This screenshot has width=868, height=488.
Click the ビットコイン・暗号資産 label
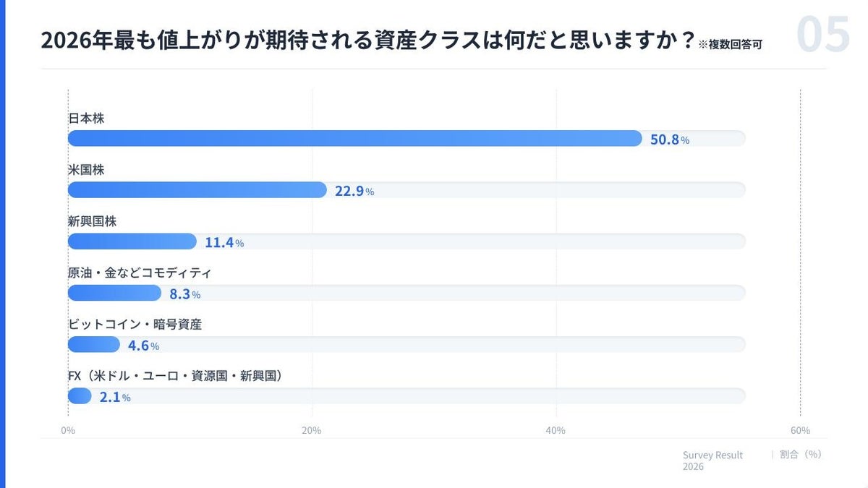(x=135, y=325)
